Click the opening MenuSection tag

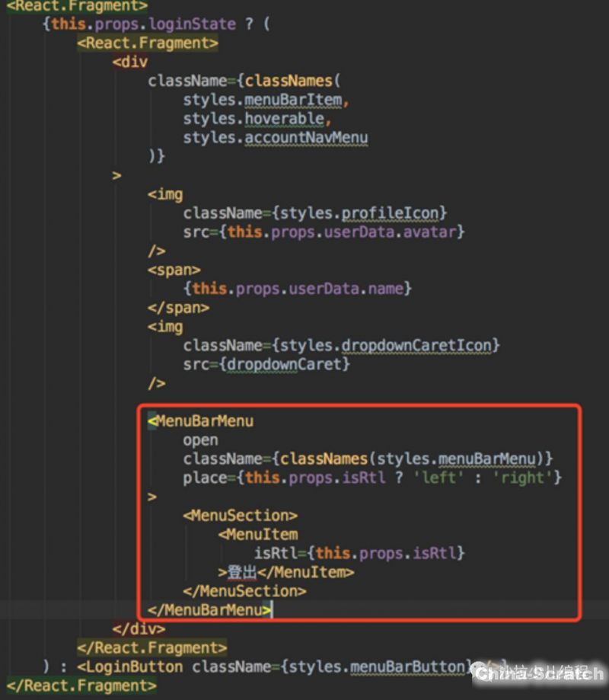[x=240, y=516]
